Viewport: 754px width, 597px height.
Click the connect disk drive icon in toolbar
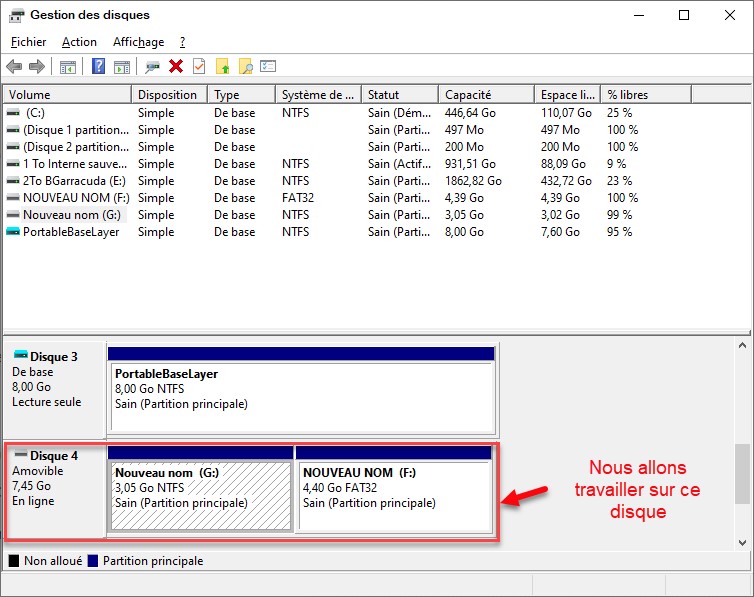click(x=152, y=66)
